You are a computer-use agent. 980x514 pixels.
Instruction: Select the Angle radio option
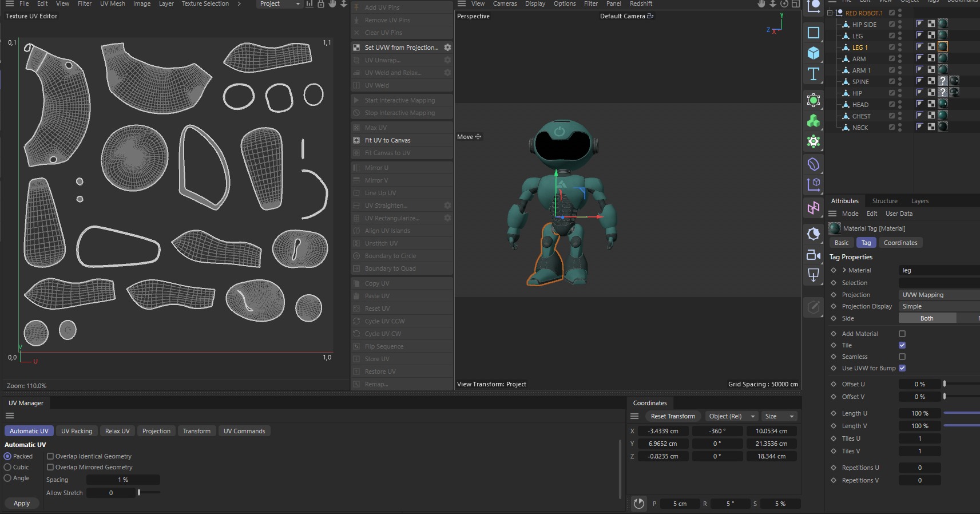[7, 478]
